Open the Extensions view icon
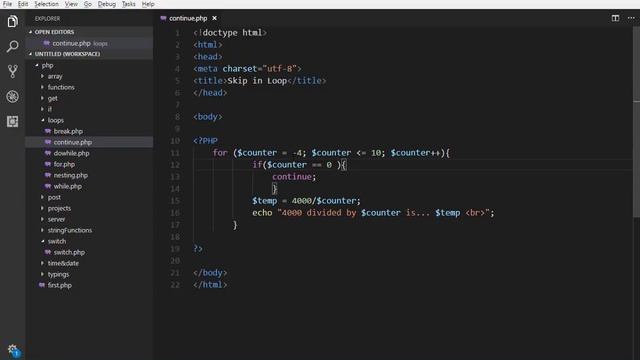 tap(13, 121)
